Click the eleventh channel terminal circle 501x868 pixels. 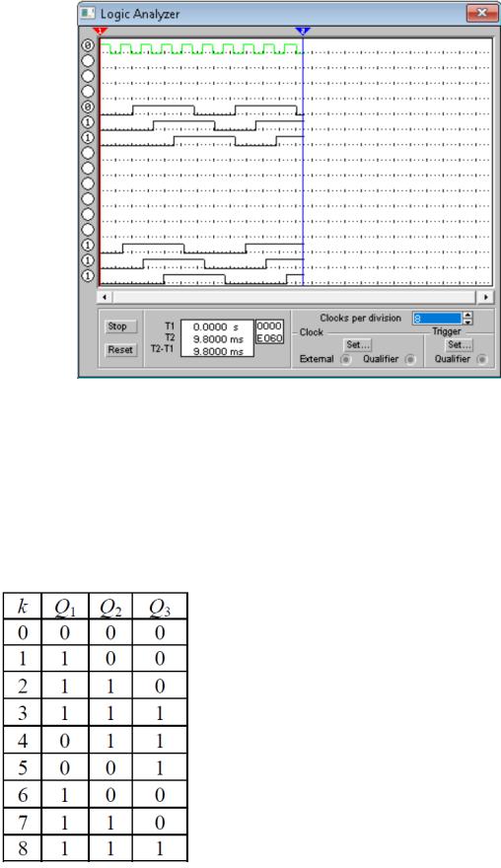coord(88,198)
